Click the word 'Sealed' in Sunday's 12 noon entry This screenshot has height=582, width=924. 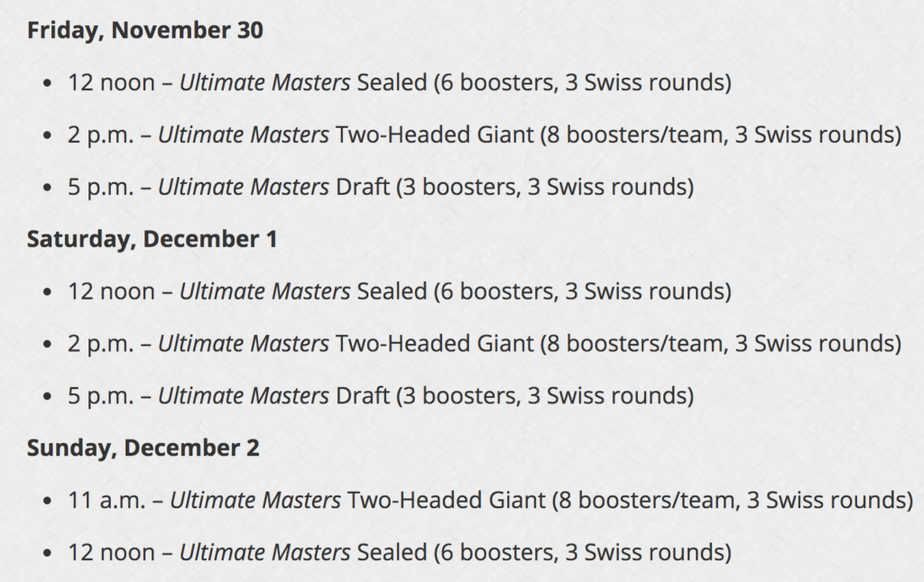[x=392, y=552]
